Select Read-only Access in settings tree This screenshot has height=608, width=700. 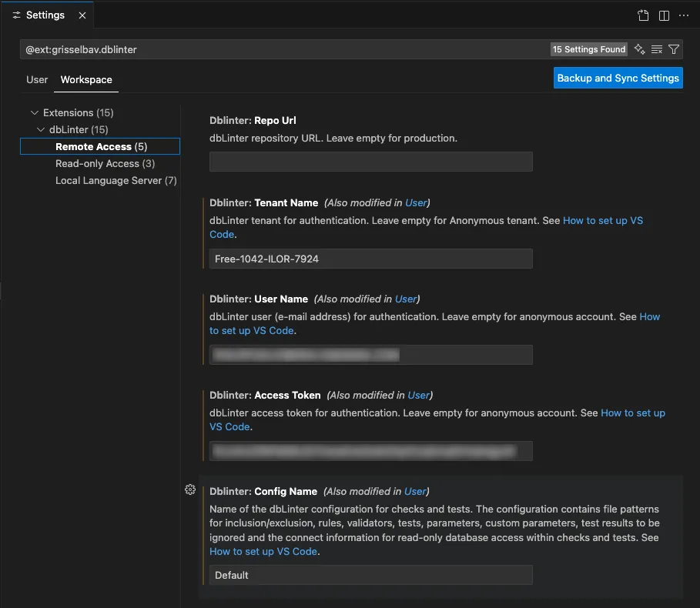(x=105, y=164)
